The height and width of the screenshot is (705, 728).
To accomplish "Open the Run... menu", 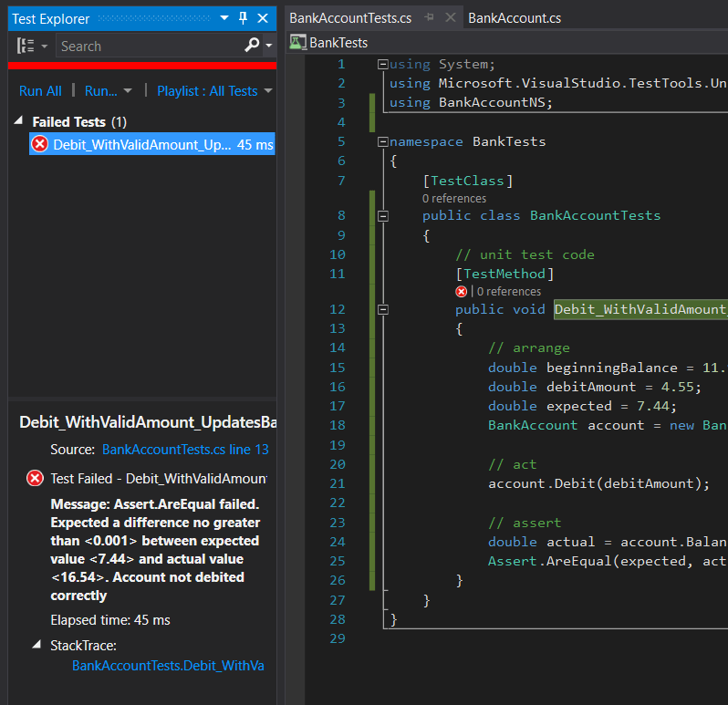I will [109, 91].
